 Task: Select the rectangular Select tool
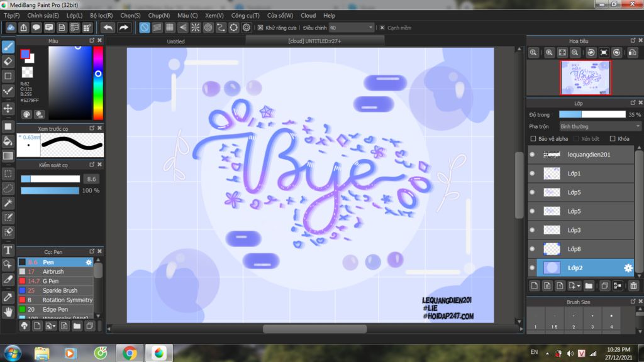(8, 174)
